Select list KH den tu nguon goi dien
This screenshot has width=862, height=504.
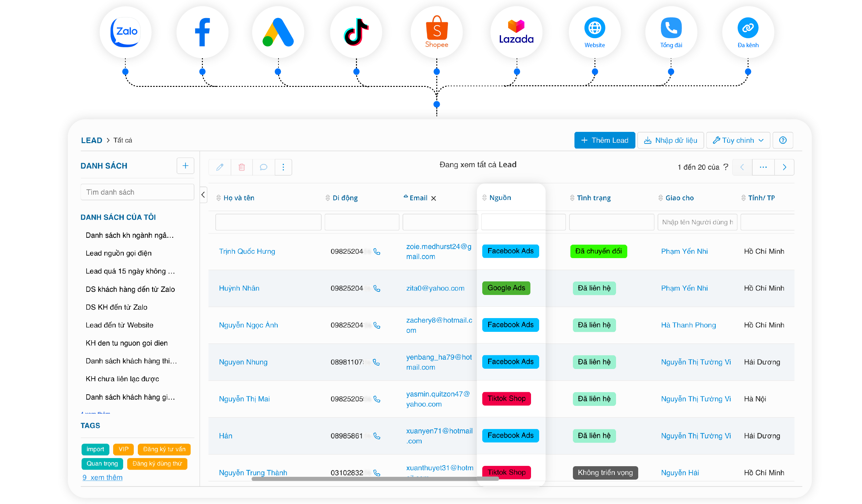127,343
